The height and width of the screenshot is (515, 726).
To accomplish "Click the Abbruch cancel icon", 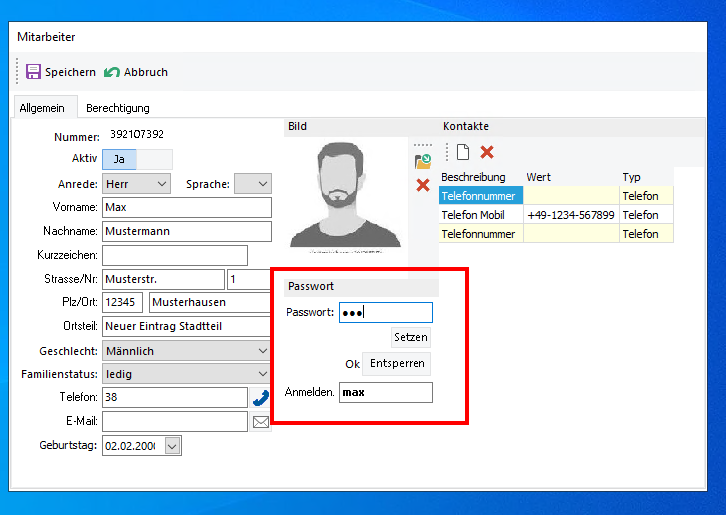I will click(112, 72).
